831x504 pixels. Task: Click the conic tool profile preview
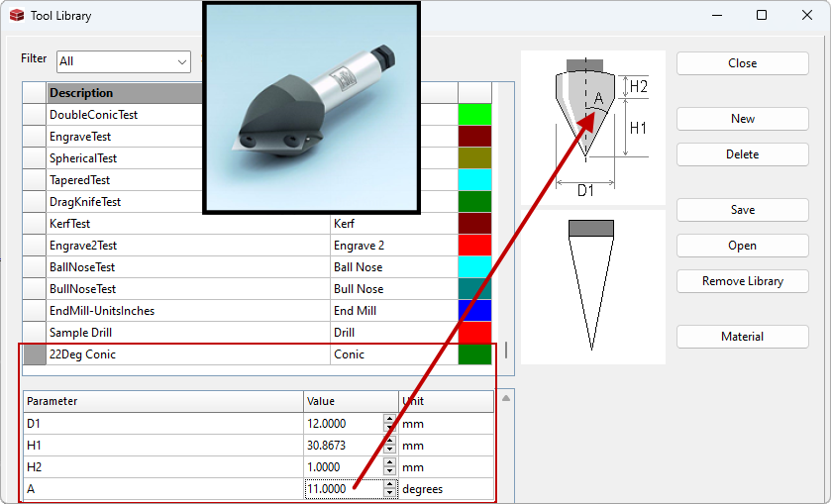(592, 284)
